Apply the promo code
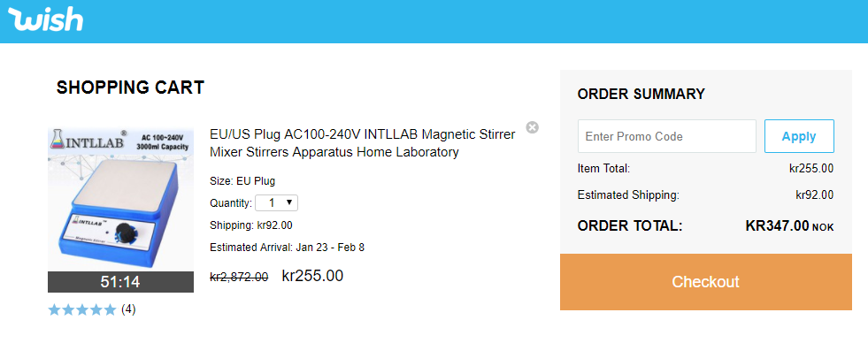The width and height of the screenshot is (868, 343). pyautogui.click(x=799, y=136)
